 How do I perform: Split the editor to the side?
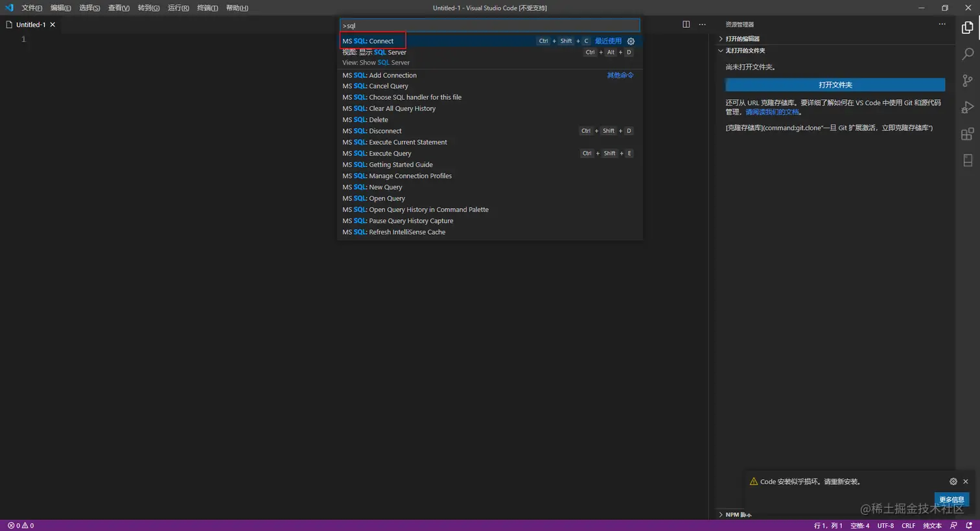tap(686, 25)
